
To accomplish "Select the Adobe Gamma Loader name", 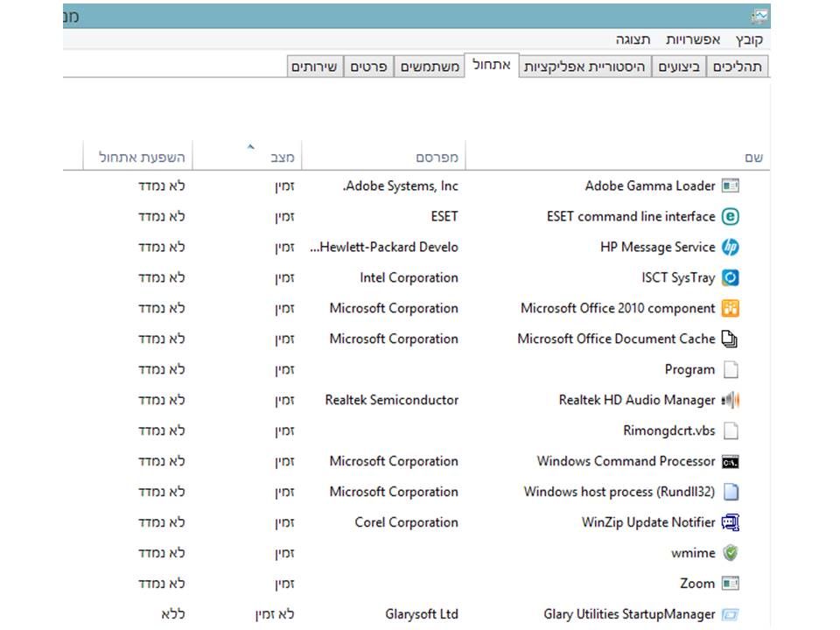I will click(650, 185).
